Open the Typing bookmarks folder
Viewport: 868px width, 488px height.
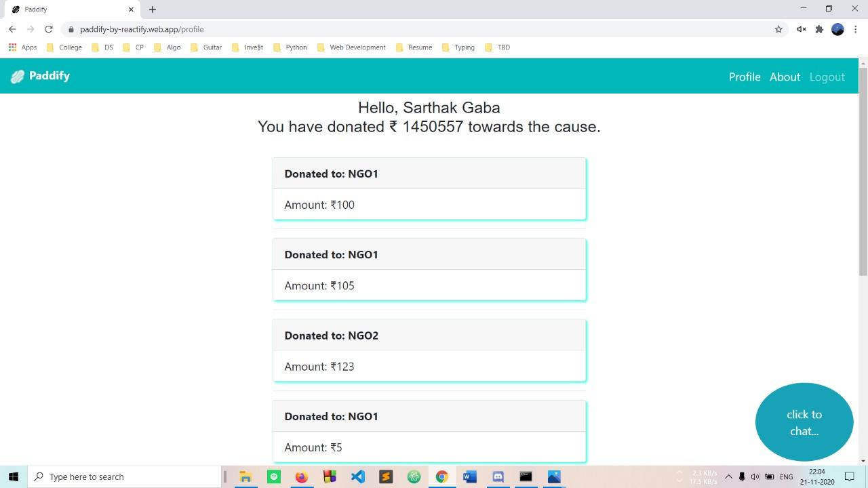pos(458,47)
